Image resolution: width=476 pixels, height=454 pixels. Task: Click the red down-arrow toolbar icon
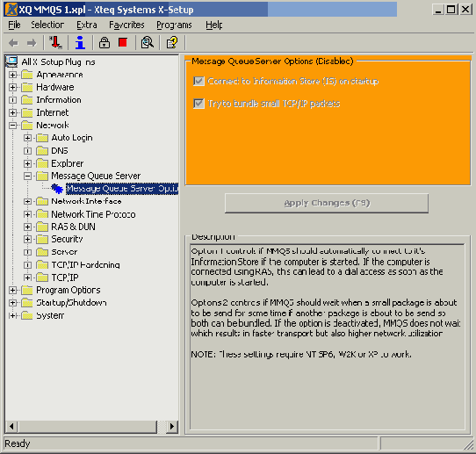point(55,42)
